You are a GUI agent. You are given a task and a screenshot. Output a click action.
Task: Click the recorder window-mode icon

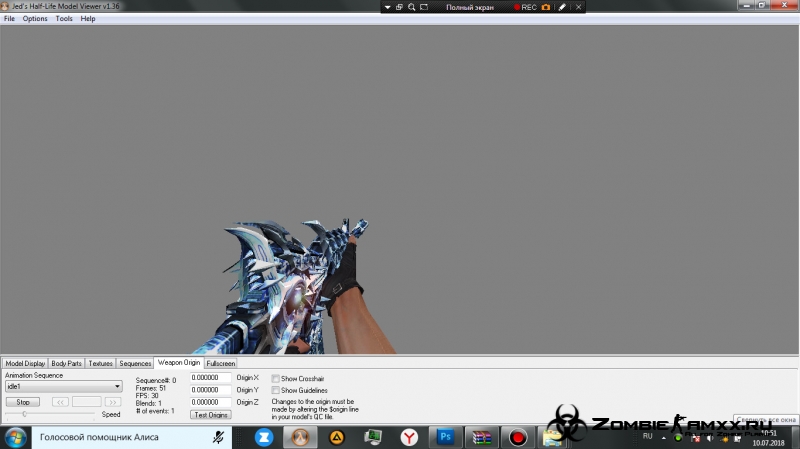click(399, 7)
